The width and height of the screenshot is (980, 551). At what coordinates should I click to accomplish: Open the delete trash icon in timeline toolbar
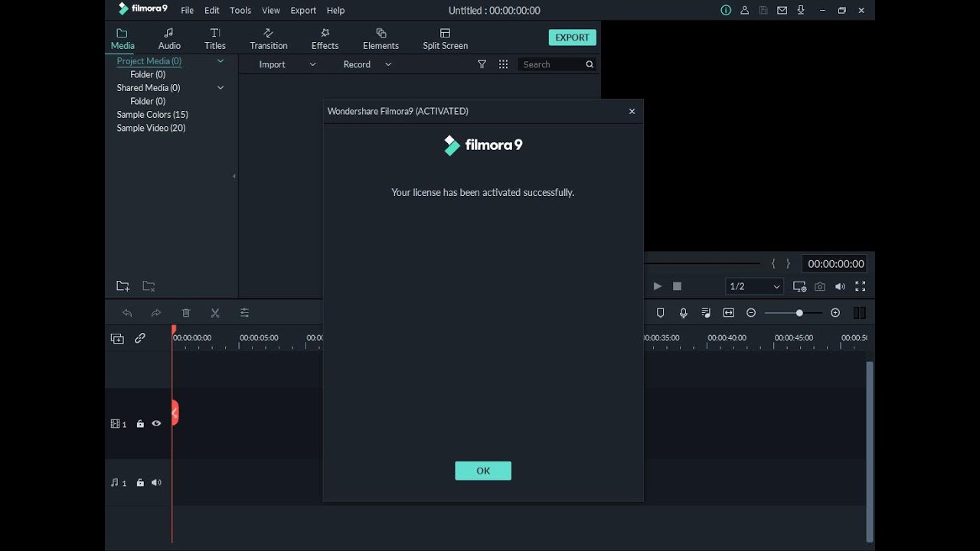pyautogui.click(x=186, y=312)
